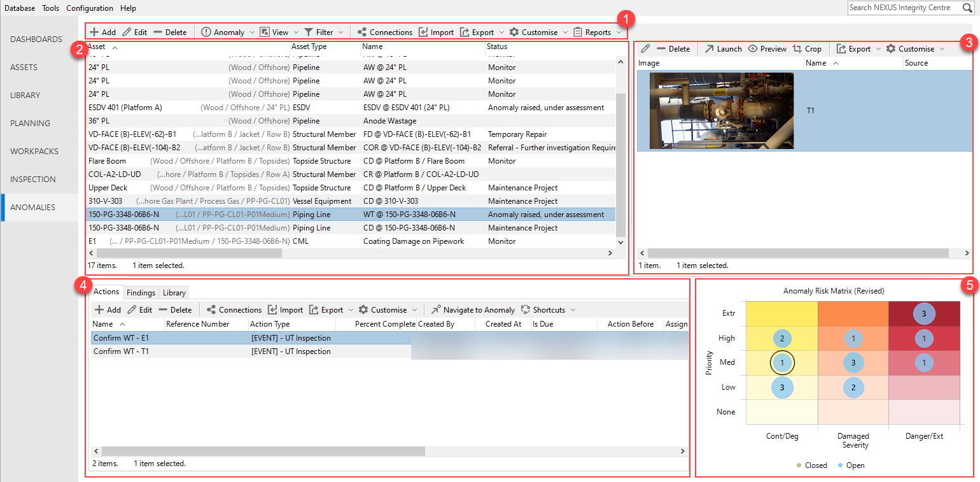The width and height of the screenshot is (980, 482).
Task: Select the "Anode Wastage" anomaly row
Action: pos(351,121)
